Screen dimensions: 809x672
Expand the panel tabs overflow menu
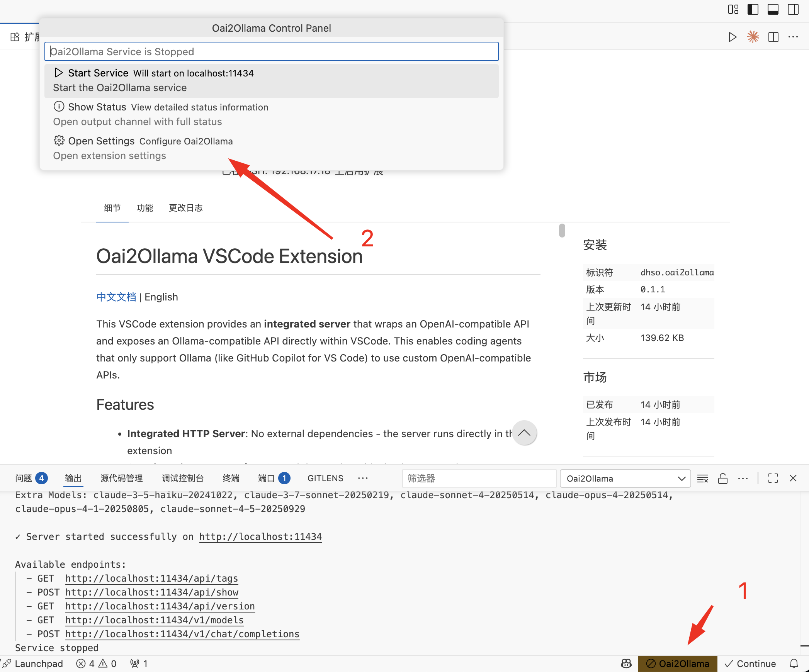coord(363,478)
